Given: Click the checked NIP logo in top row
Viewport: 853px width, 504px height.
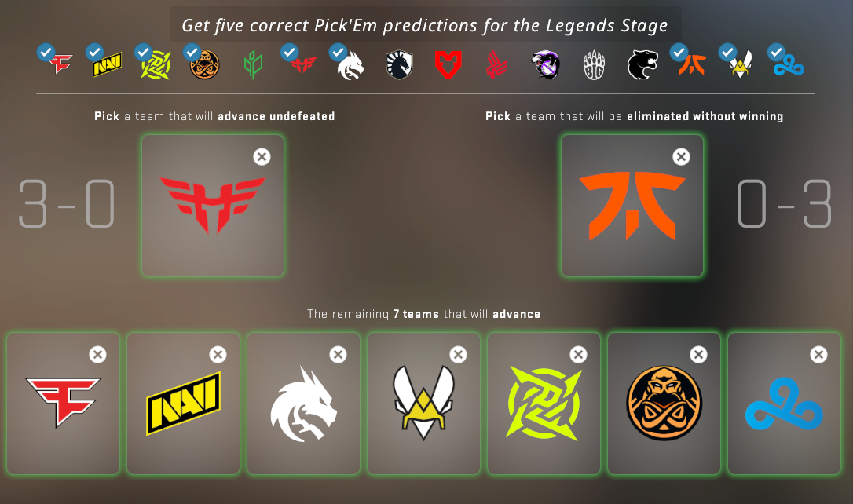Looking at the screenshot, I should pyautogui.click(x=156, y=64).
